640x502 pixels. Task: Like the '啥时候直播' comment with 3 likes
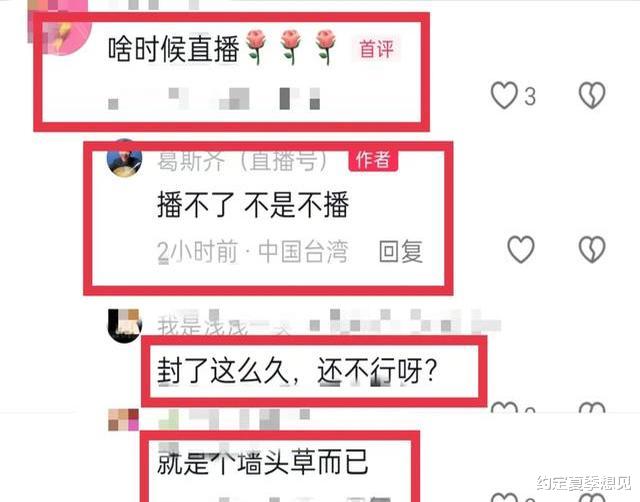(504, 95)
